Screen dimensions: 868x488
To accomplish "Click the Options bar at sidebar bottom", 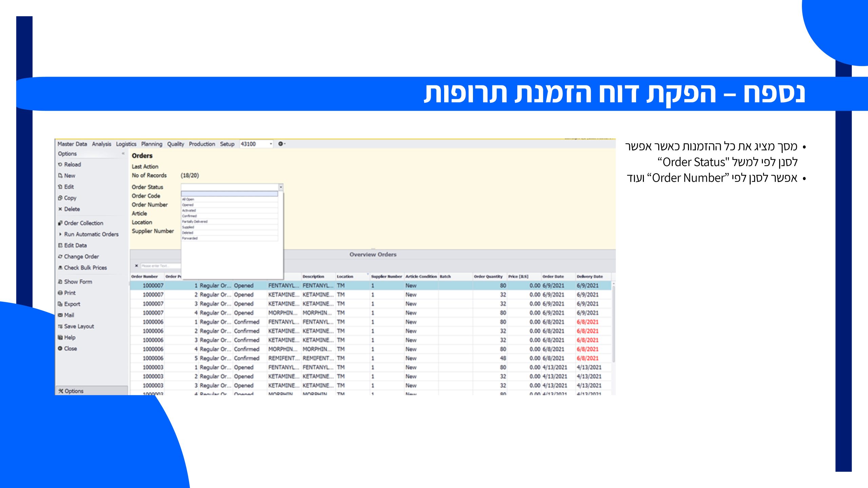I will (x=92, y=391).
